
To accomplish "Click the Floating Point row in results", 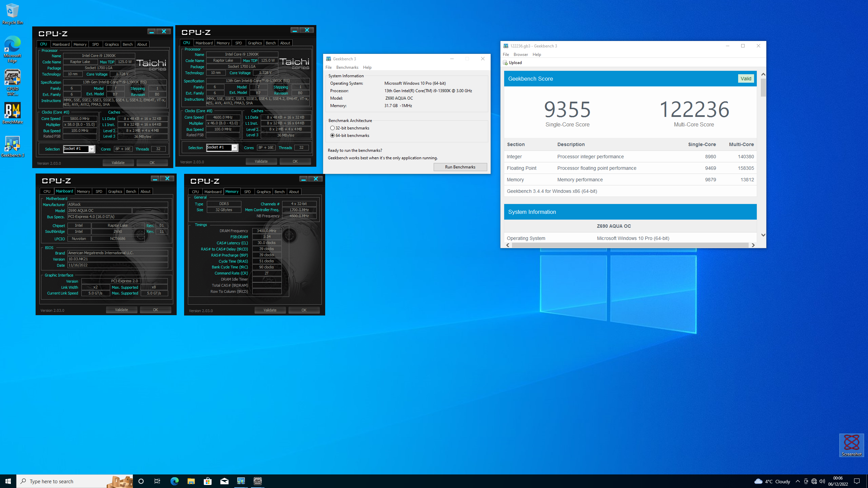I will point(630,168).
